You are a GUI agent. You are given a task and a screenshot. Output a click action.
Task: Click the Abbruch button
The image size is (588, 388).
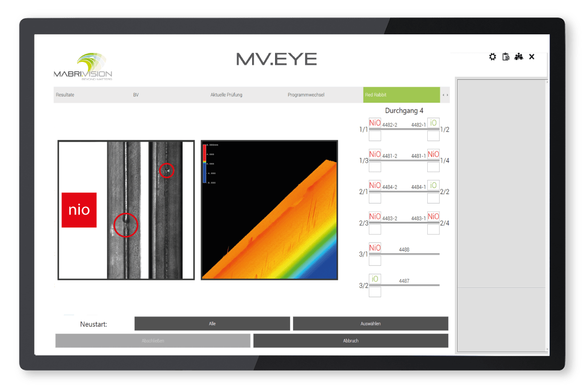pos(350,341)
